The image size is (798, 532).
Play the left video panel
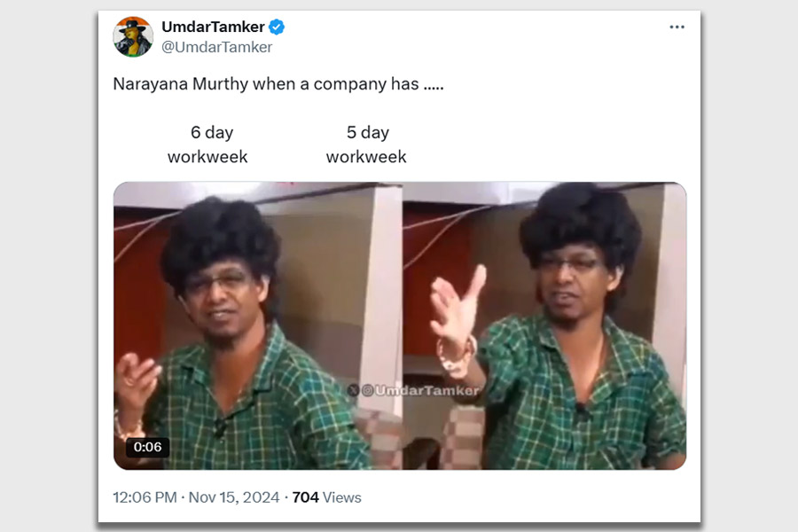click(258, 325)
